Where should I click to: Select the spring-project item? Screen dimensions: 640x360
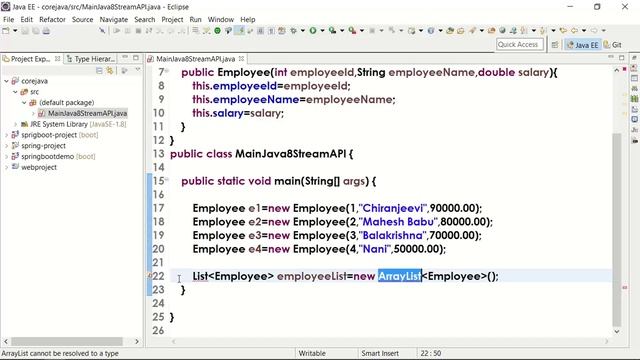pyautogui.click(x=43, y=146)
